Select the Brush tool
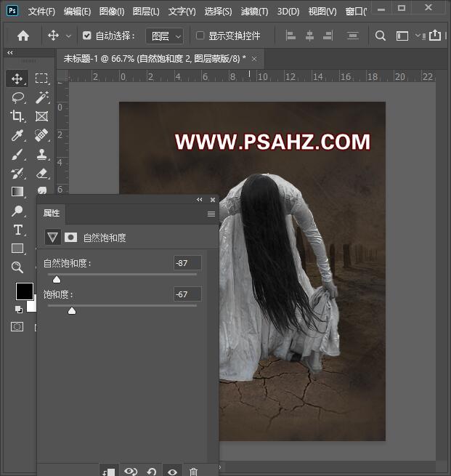Image resolution: width=451 pixels, height=476 pixels. pyautogui.click(x=17, y=154)
